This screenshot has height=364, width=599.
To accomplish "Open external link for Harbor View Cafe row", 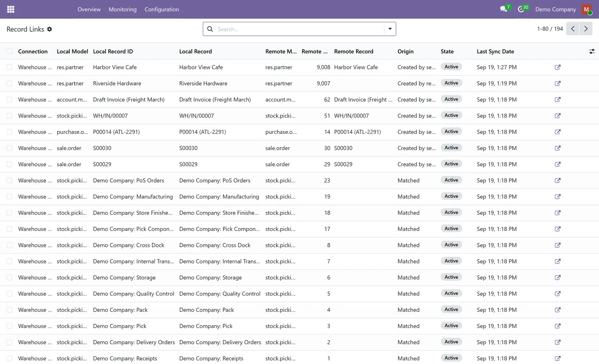I will tap(557, 67).
